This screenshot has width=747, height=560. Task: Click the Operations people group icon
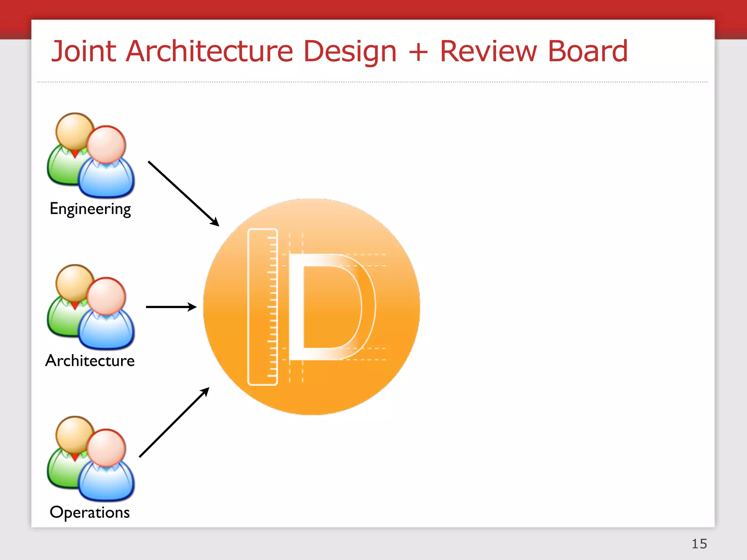click(x=90, y=459)
